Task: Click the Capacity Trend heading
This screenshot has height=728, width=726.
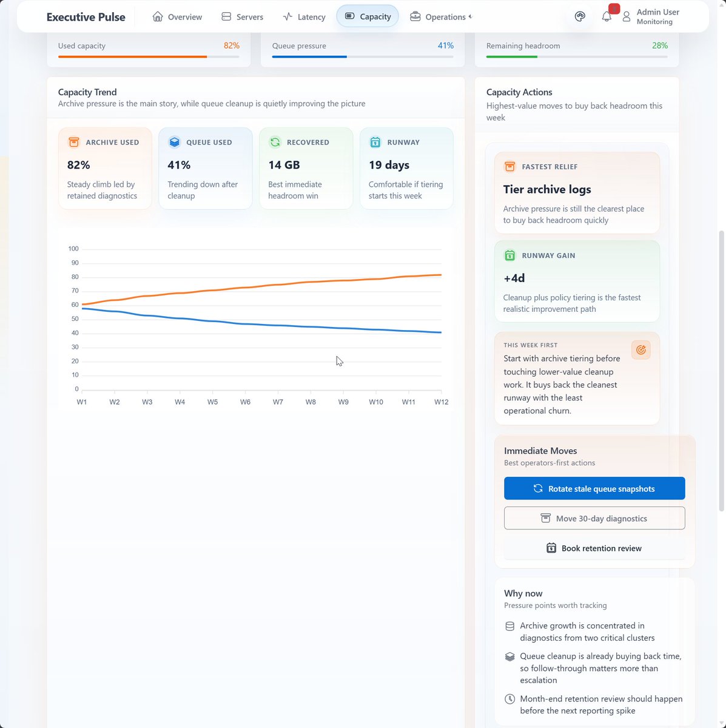Action: [87, 92]
